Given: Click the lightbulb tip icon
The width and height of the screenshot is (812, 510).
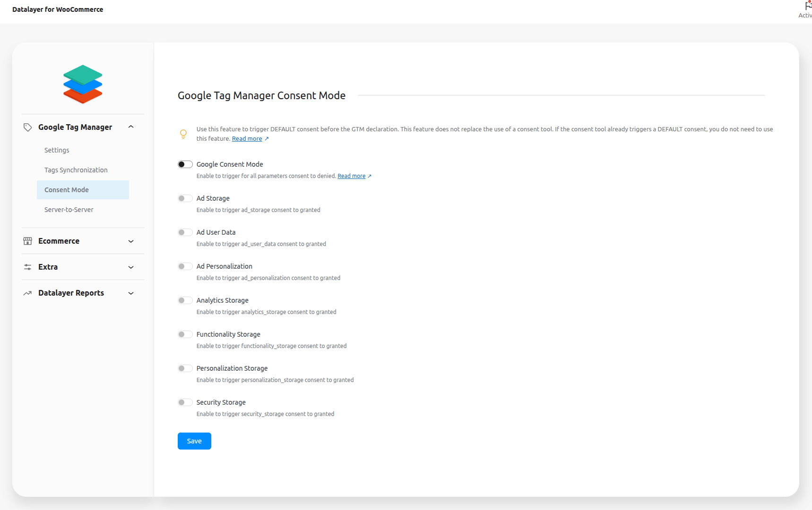Looking at the screenshot, I should point(183,134).
